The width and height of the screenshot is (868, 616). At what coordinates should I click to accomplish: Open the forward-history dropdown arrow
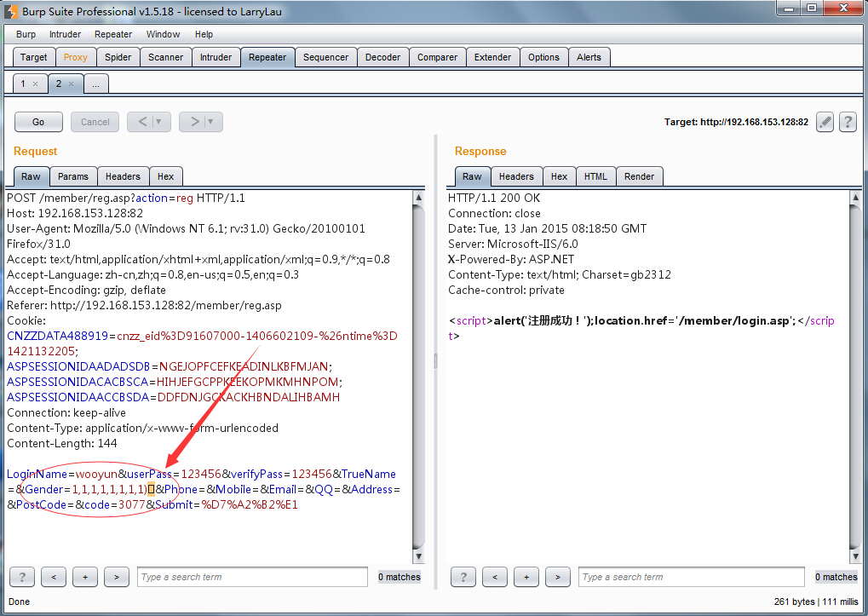[211, 122]
